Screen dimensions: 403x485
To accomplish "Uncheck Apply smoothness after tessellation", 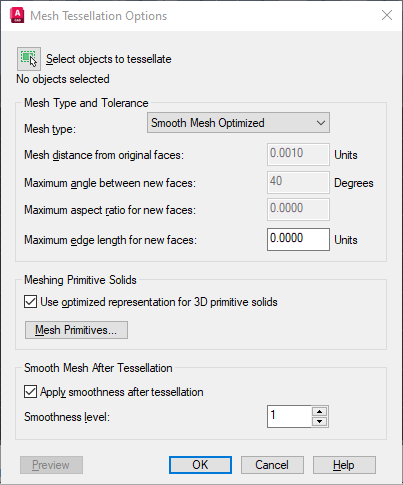I will click(x=30, y=392).
